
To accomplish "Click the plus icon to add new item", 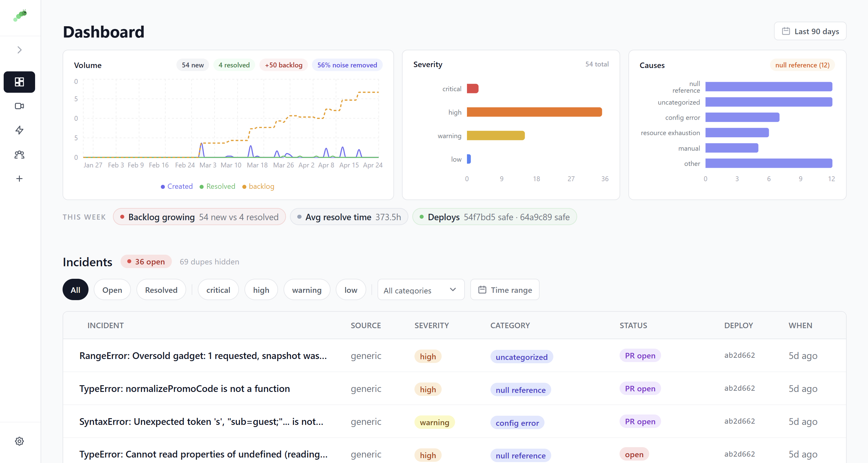I will (x=19, y=178).
